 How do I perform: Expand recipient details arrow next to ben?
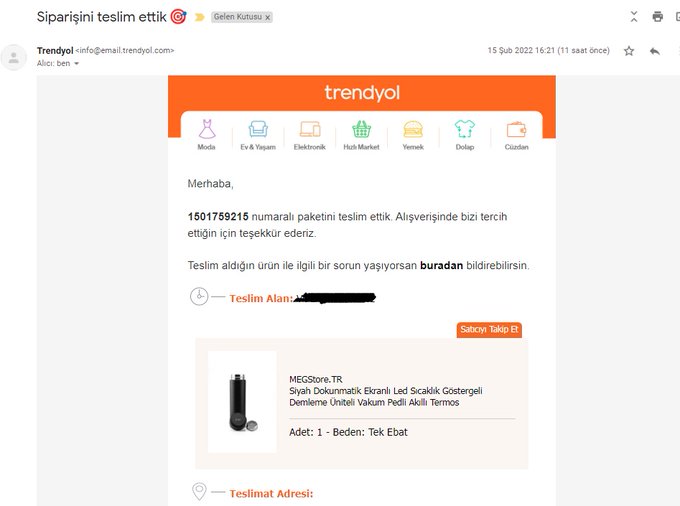pos(76,63)
